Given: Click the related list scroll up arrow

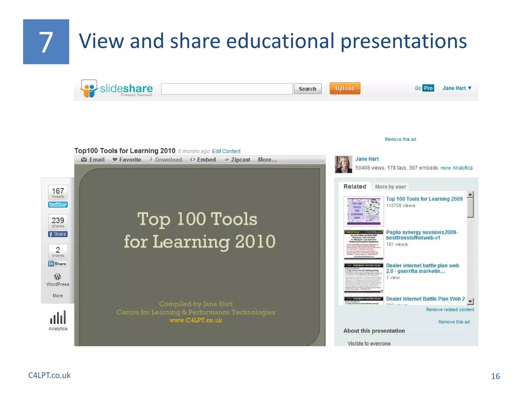Looking at the screenshot, I should click(x=470, y=194).
